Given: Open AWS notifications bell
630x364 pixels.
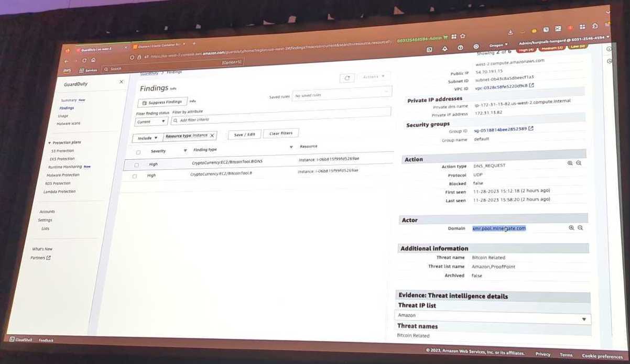Looking at the screenshot, I should 444,48.
